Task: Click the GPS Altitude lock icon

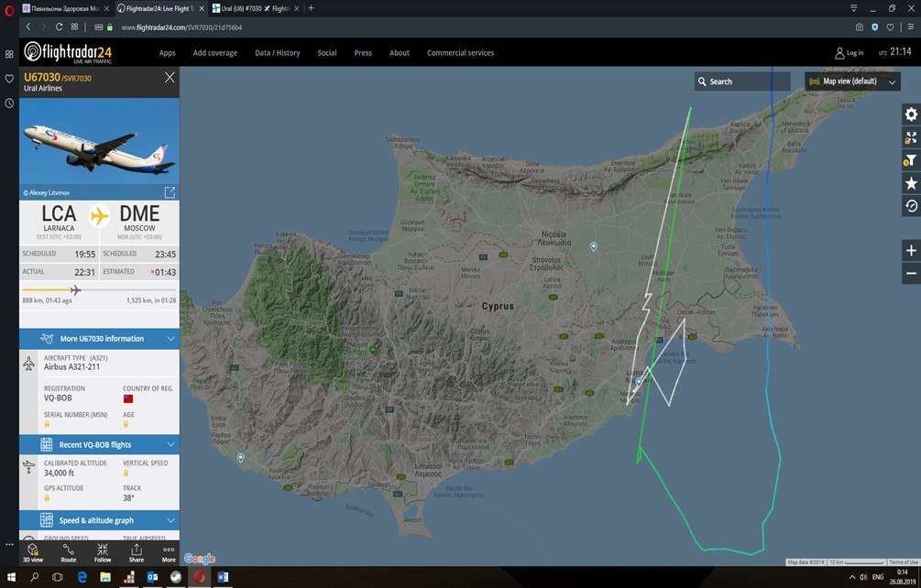Action: (47, 498)
